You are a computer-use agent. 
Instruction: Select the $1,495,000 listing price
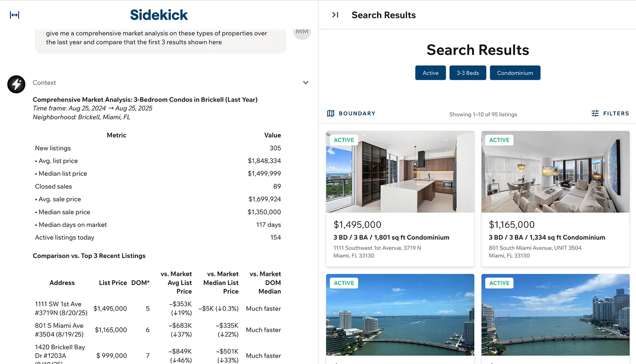pyautogui.click(x=357, y=224)
